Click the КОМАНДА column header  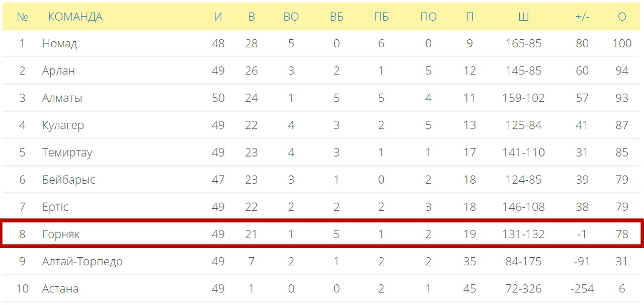(x=75, y=17)
